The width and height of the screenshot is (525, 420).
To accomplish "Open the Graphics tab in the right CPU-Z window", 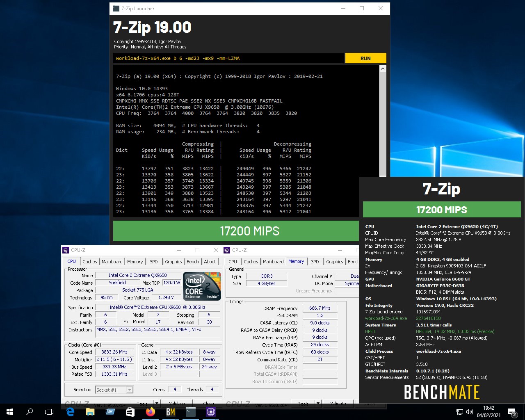I will pos(335,262).
